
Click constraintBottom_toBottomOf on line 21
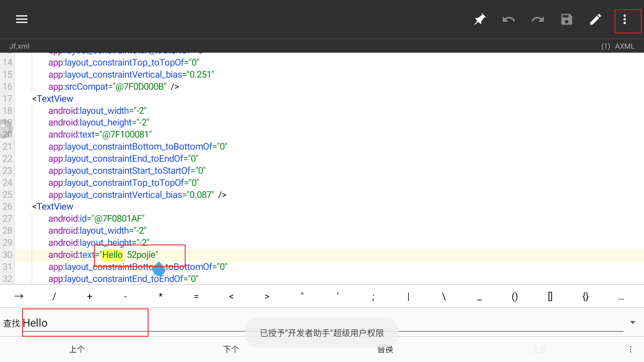coord(138,147)
